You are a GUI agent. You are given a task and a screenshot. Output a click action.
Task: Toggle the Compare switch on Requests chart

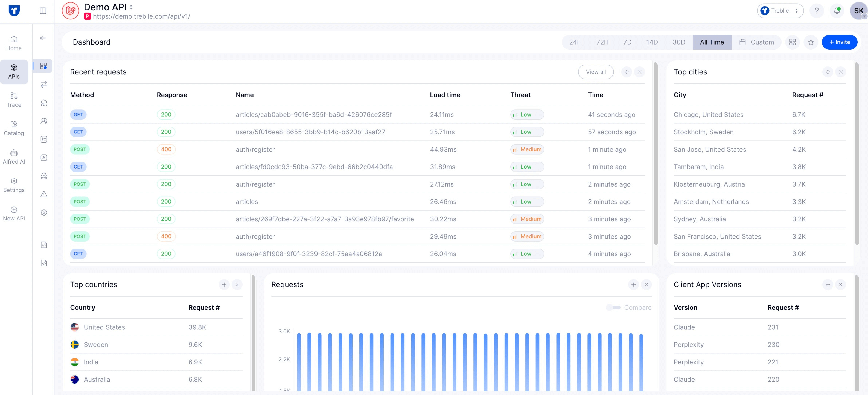(613, 307)
